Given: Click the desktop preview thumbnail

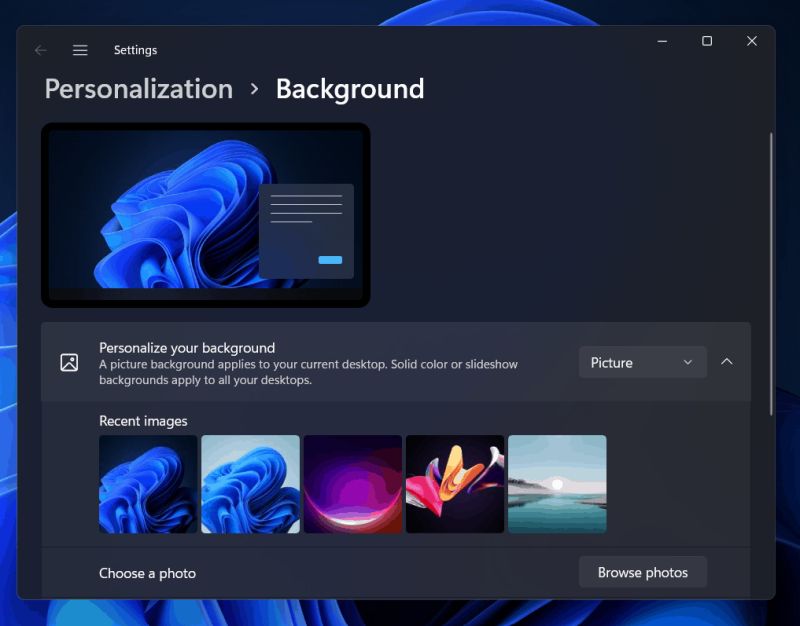Looking at the screenshot, I should tap(204, 214).
